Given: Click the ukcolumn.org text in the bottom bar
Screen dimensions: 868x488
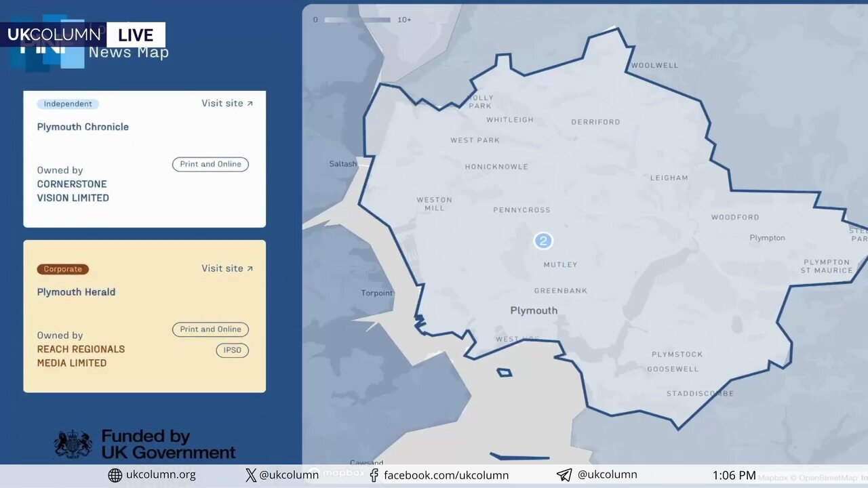Looking at the screenshot, I should [x=161, y=475].
